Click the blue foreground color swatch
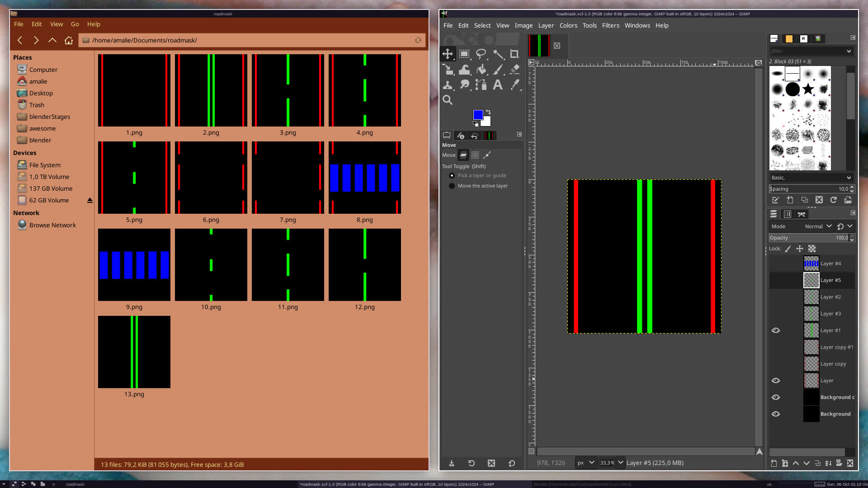Image resolution: width=868 pixels, height=488 pixels. click(x=478, y=115)
